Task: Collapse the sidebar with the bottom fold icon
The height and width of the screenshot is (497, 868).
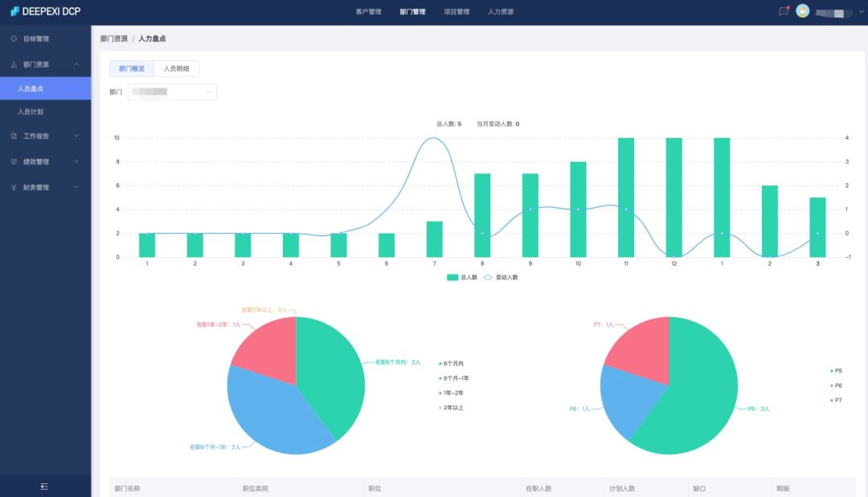Action: [x=44, y=487]
